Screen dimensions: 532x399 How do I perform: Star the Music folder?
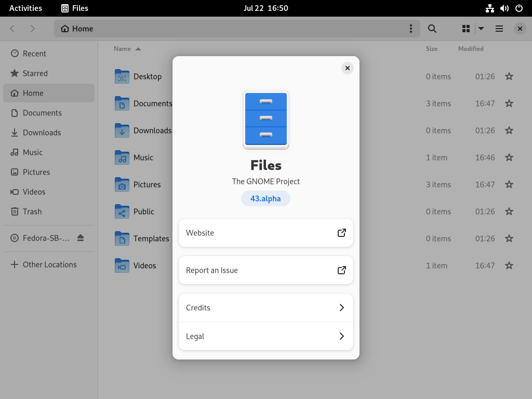(509, 157)
